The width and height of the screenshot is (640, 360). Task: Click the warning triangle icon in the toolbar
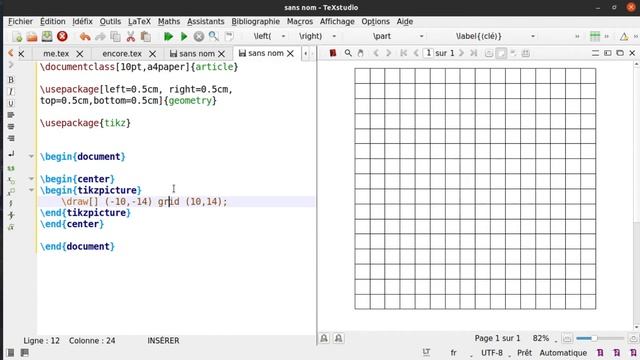point(624,37)
